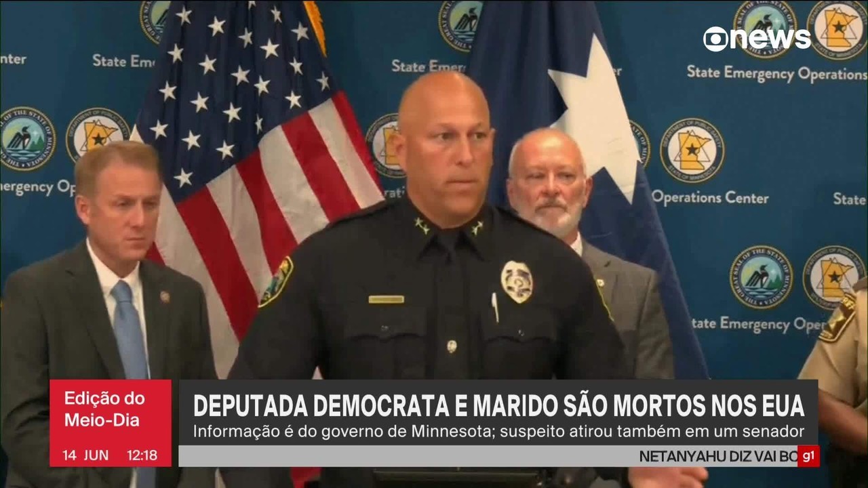Click the police badge on speaker's chest

[x=516, y=281]
